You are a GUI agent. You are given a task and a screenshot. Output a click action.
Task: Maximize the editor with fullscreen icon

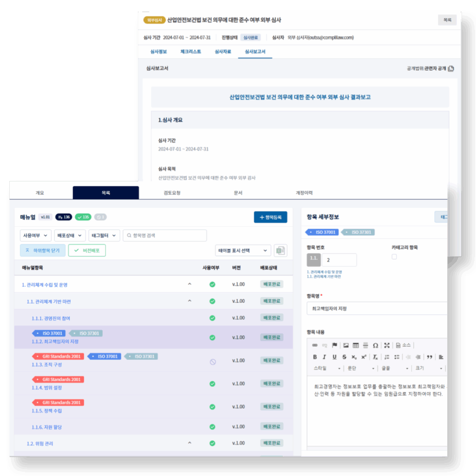(x=387, y=345)
